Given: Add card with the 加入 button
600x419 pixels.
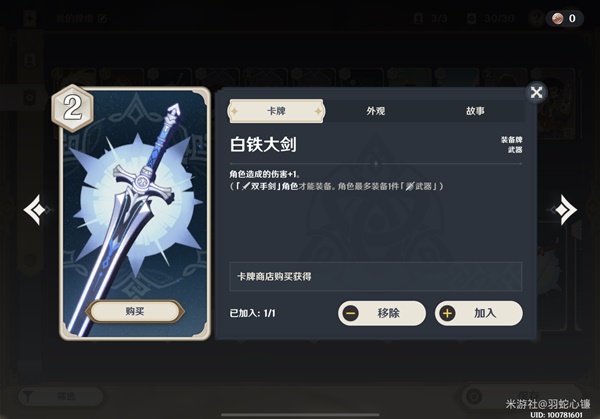Looking at the screenshot, I should [x=479, y=313].
